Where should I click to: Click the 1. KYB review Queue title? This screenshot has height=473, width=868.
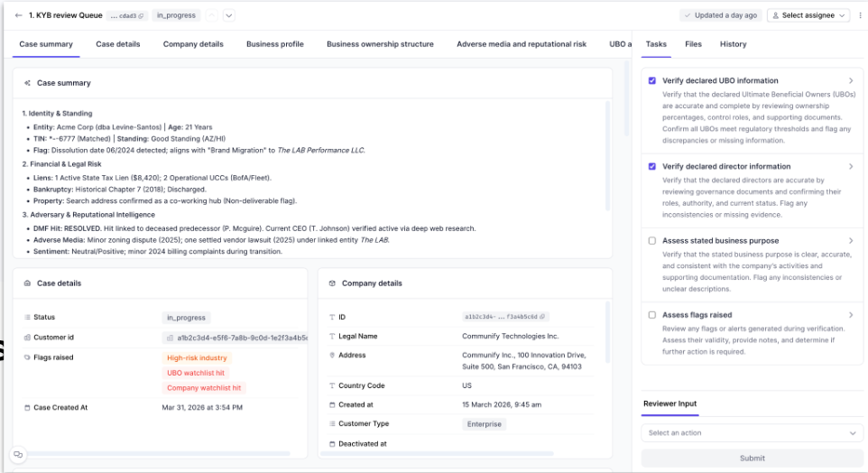(x=65, y=15)
